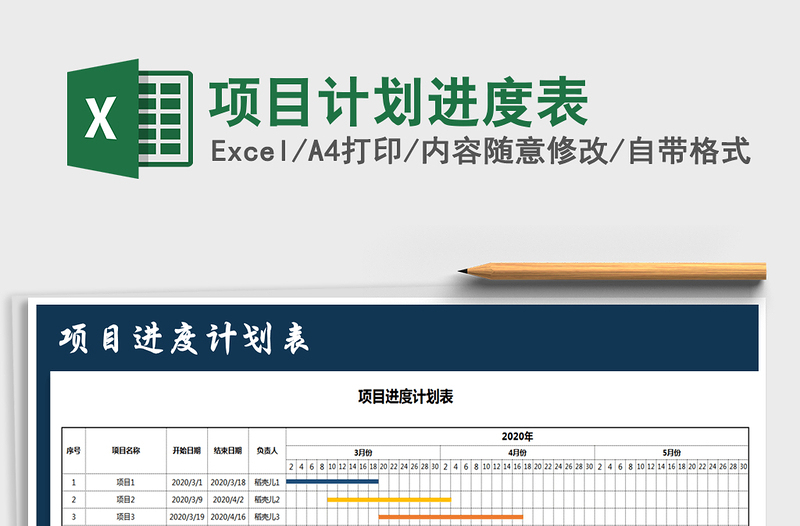Click serial number 1 in 项目1 row
The image size is (800, 526).
click(73, 482)
